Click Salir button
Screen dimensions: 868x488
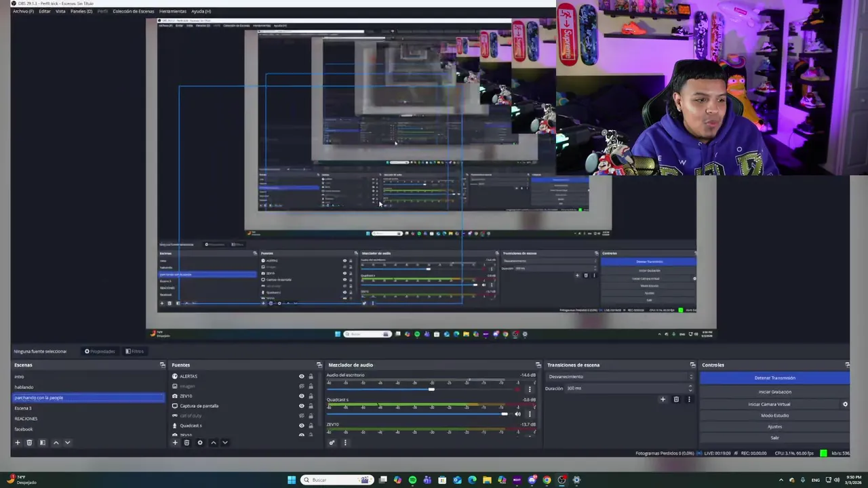point(774,437)
